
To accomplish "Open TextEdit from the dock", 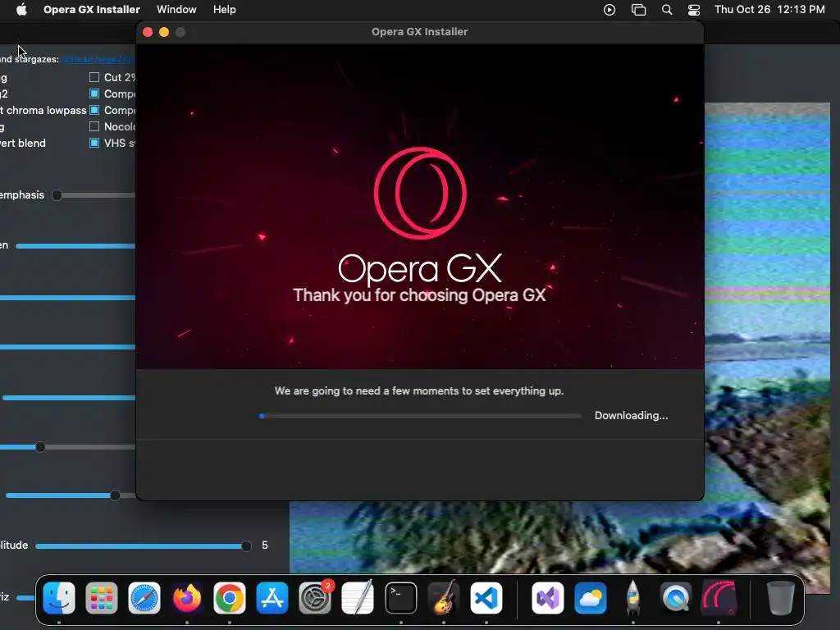I will point(358,598).
